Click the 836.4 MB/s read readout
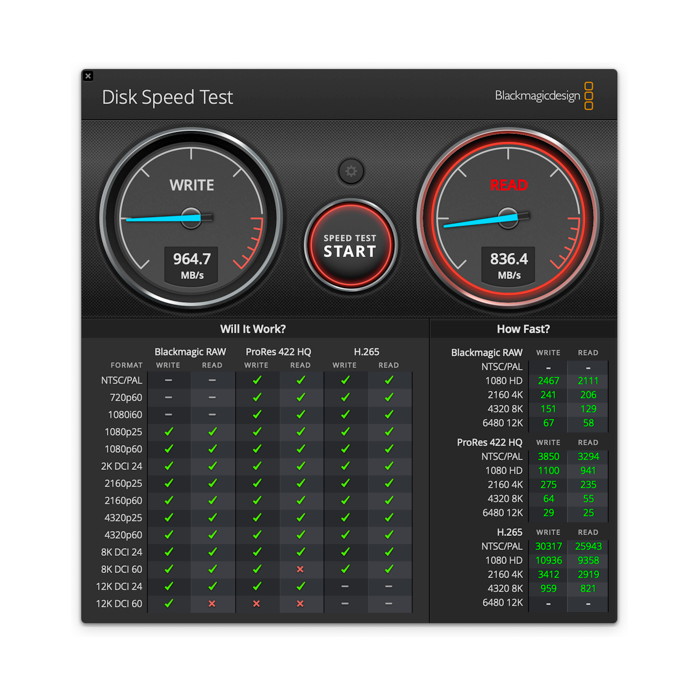The width and height of the screenshot is (700, 700). [x=508, y=265]
